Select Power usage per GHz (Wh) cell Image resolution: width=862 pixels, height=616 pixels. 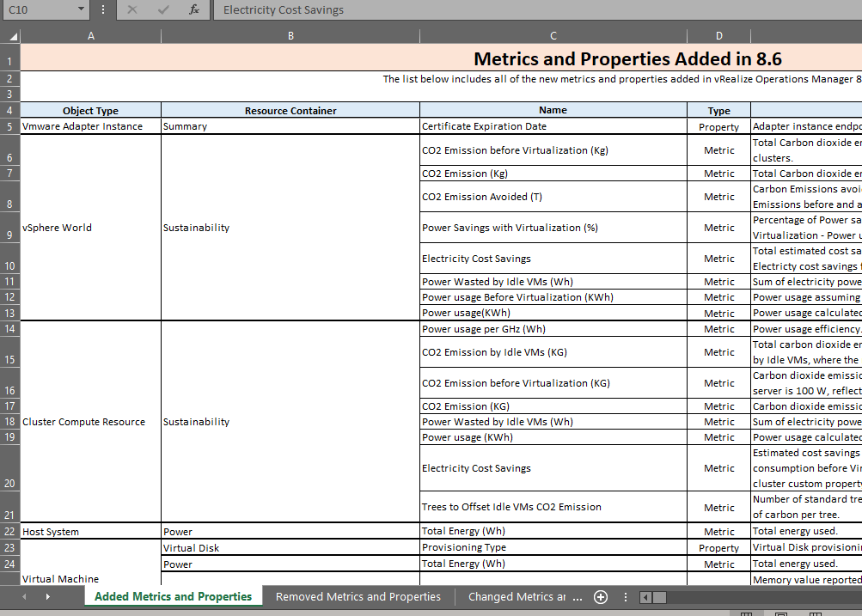[x=553, y=328]
